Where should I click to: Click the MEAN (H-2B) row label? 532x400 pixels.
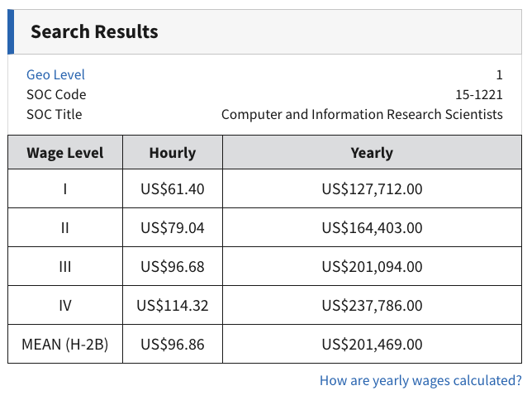pos(65,344)
